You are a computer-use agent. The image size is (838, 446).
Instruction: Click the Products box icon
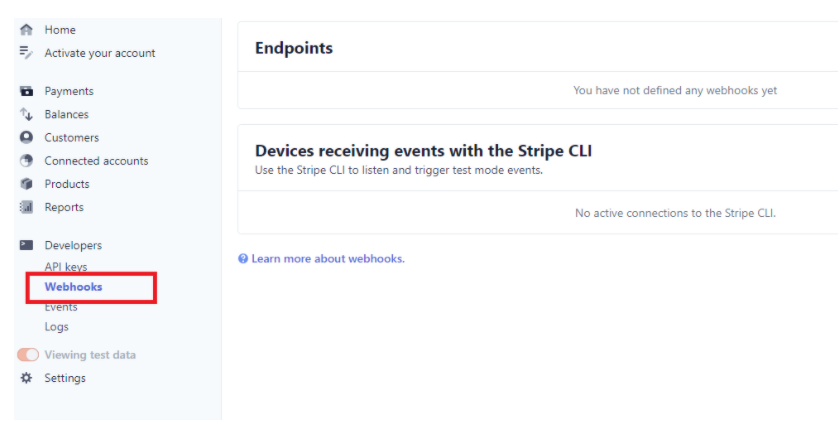coord(26,184)
